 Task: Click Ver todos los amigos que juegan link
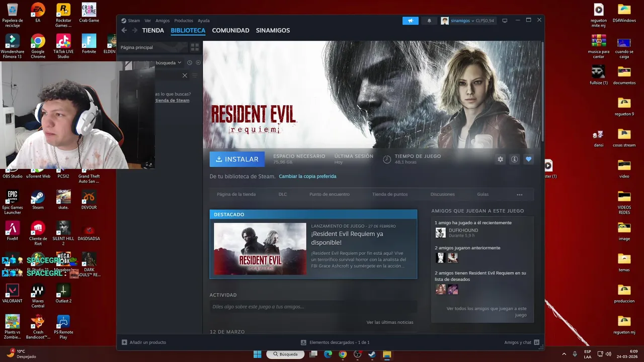tap(487, 312)
